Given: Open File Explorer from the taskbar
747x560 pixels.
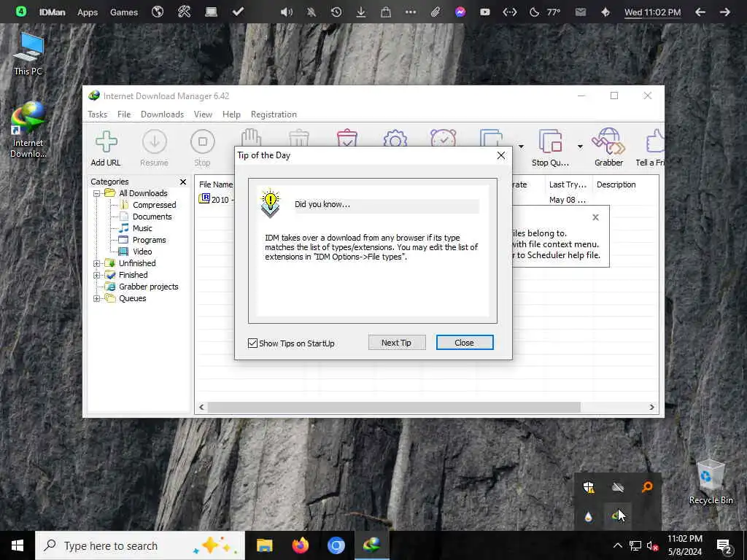Looking at the screenshot, I should (264, 545).
